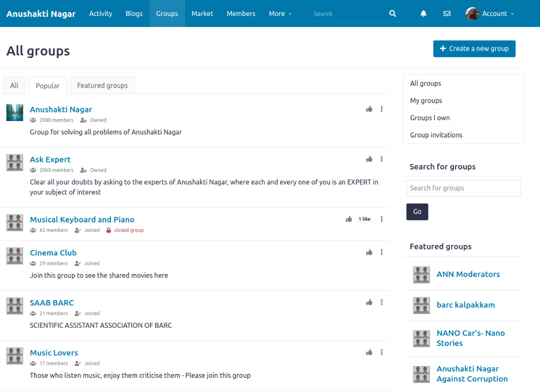The image size is (540, 392).
Task: Go to Market in the navigation bar
Action: click(202, 13)
